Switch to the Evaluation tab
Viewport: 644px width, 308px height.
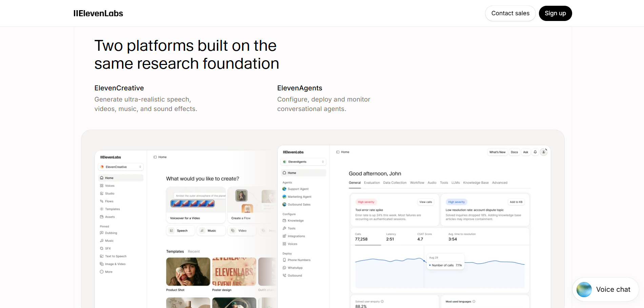[372, 183]
